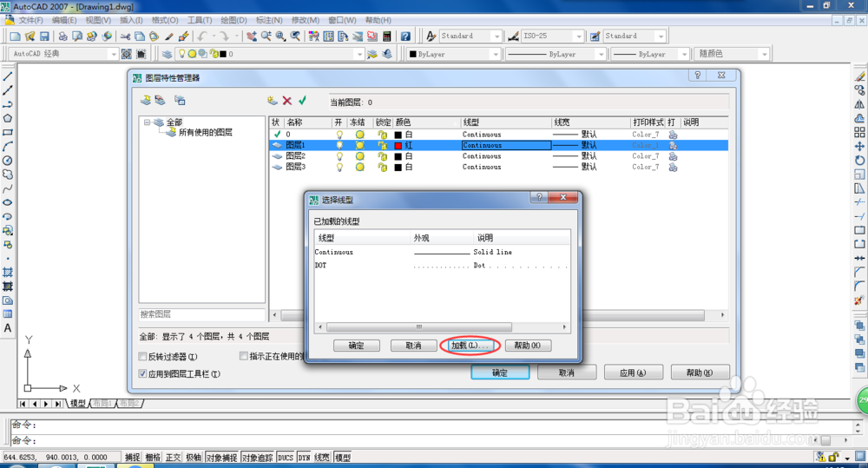Select the Rotate tool in Modify toolbar
The image size is (868, 468).
click(859, 160)
